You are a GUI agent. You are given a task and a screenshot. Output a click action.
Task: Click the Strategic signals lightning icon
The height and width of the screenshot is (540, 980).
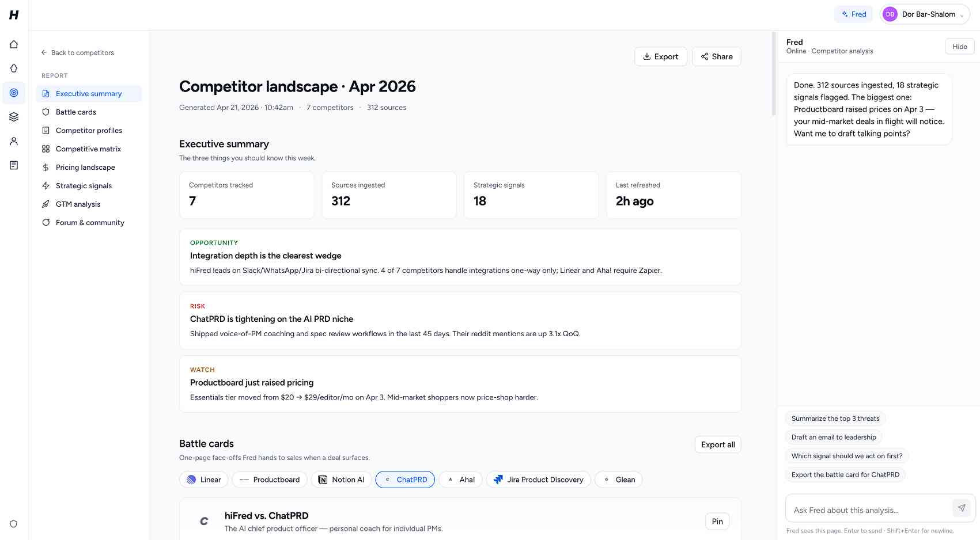pos(46,186)
